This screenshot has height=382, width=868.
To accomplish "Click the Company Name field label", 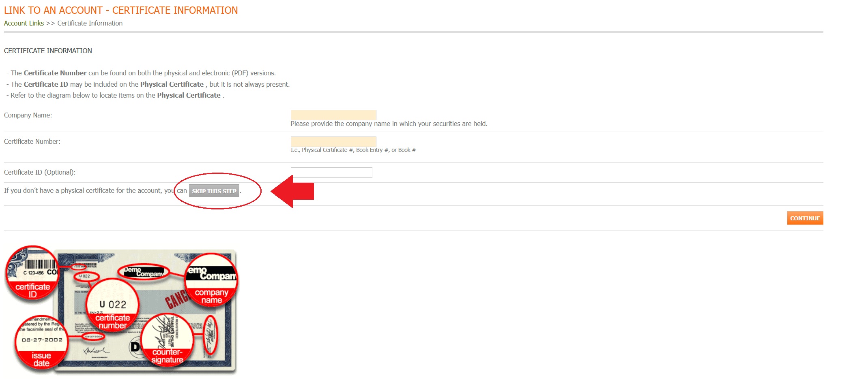I will coord(28,115).
